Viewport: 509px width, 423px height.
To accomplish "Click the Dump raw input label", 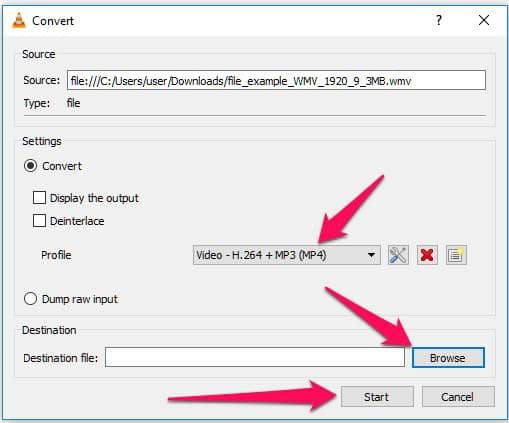I will click(80, 299).
